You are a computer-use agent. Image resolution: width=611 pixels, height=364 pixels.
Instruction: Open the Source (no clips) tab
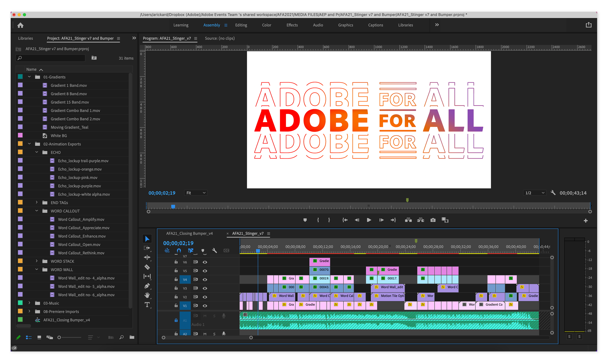[x=220, y=38]
